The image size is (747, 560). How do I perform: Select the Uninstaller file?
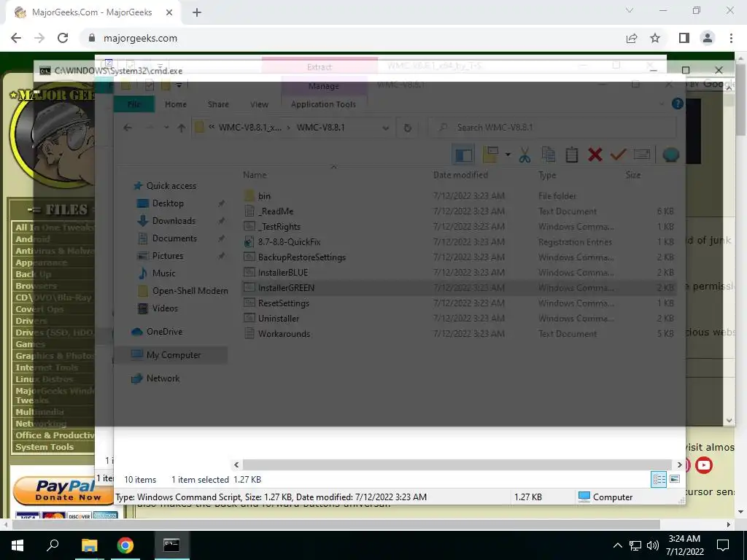coord(278,318)
